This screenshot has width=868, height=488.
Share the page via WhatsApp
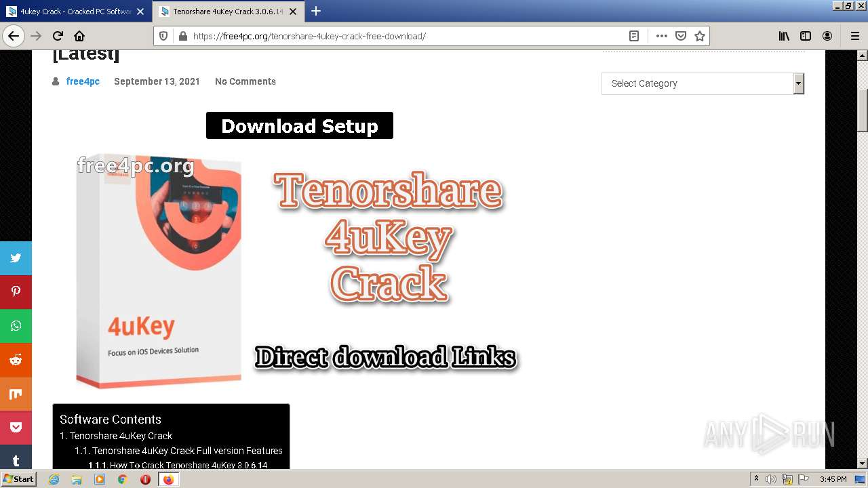click(x=16, y=325)
